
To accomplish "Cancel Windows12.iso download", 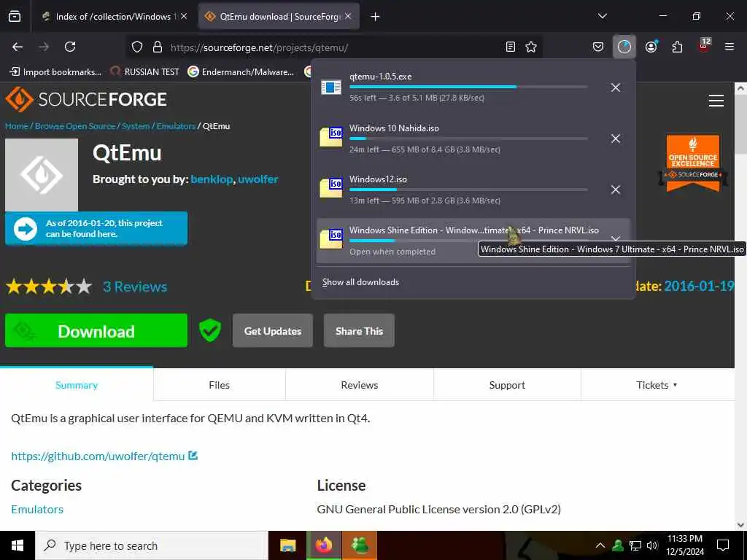I will 616,190.
